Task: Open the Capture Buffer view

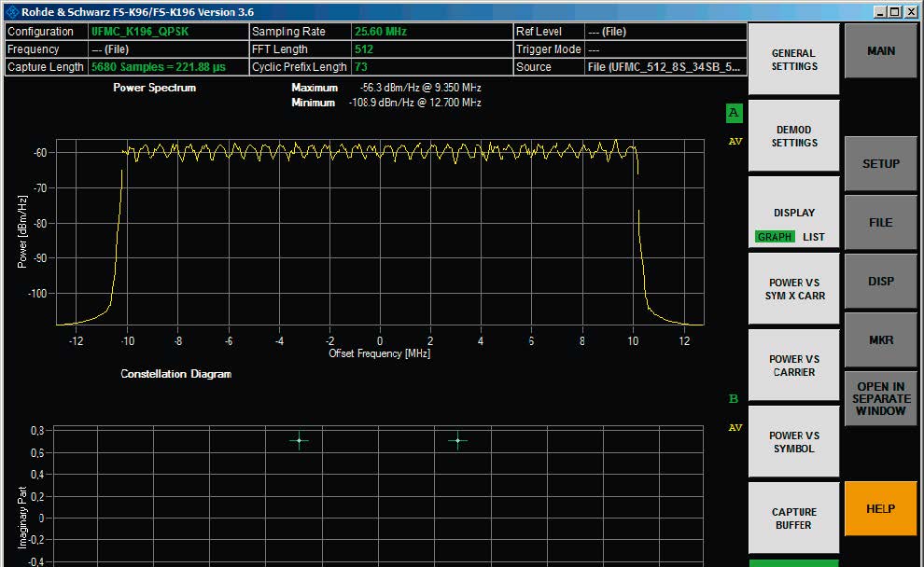Action: click(x=793, y=519)
